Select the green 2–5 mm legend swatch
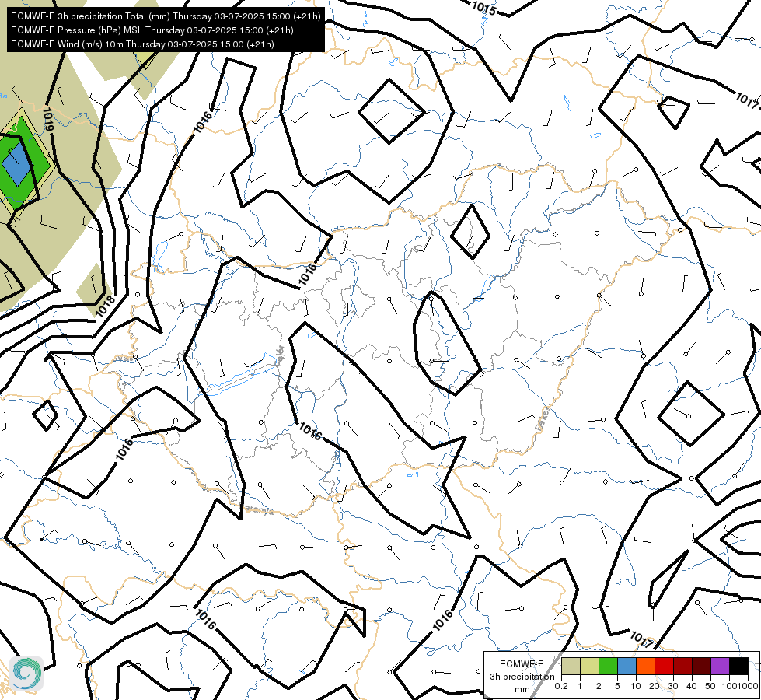This screenshot has height=700, width=761. (x=608, y=667)
